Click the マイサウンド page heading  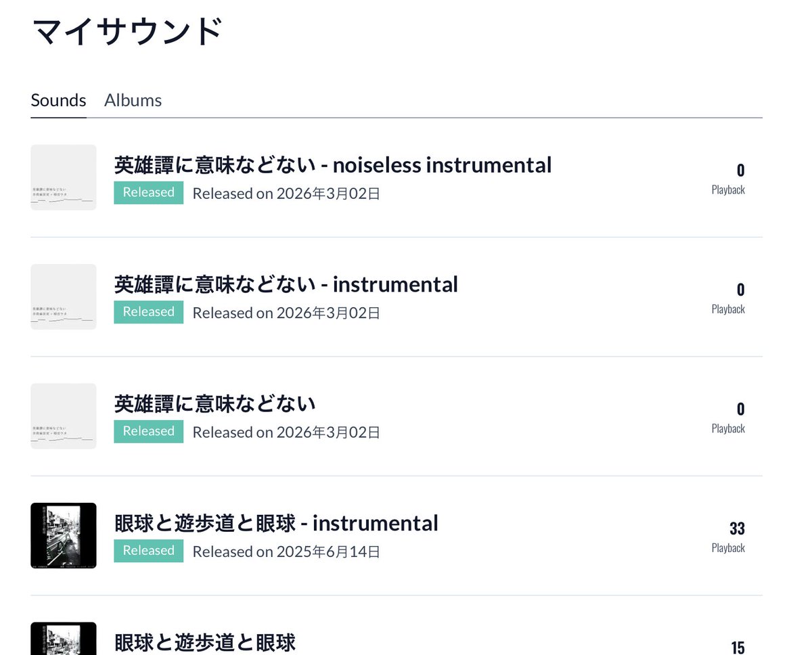coord(128,32)
